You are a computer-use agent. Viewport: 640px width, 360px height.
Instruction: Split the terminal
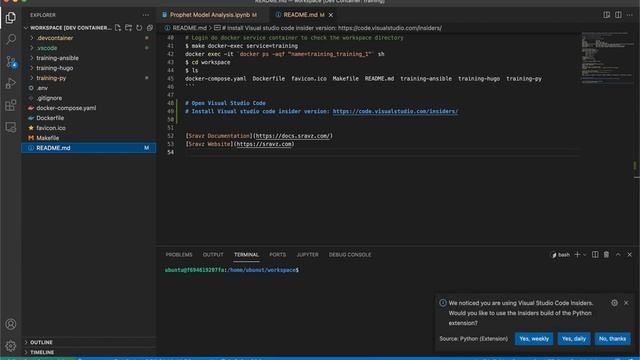[595, 254]
